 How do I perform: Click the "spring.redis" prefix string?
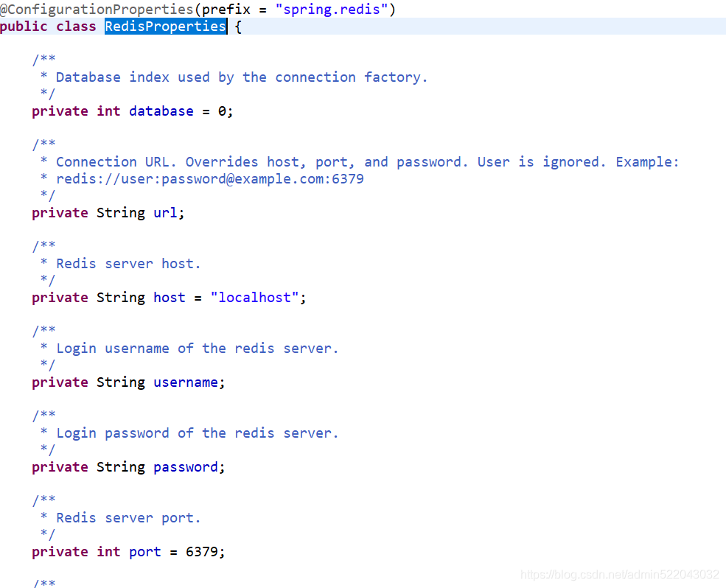tap(332, 10)
